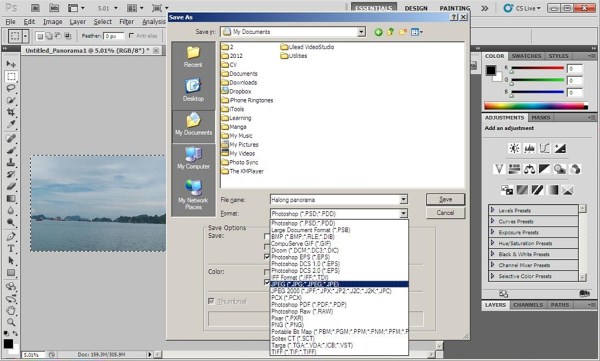Image resolution: width=600 pixels, height=361 pixels.
Task: Click the Save button
Action: click(445, 199)
